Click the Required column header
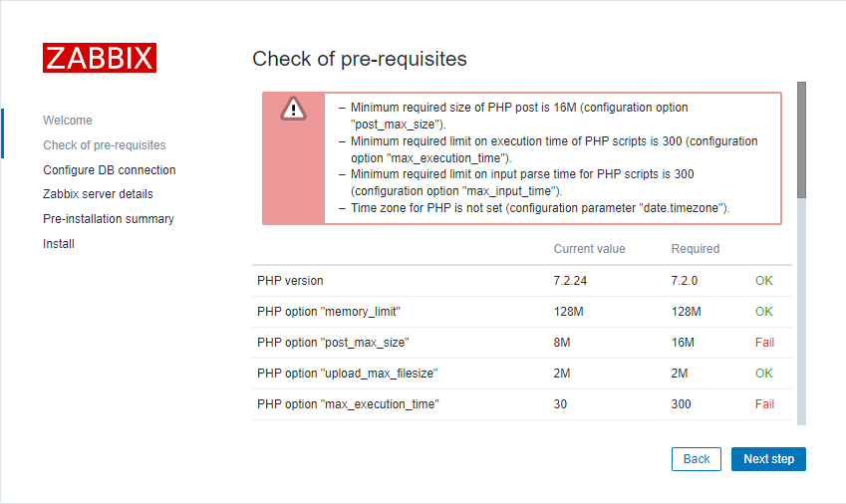846x504 pixels. click(x=695, y=249)
